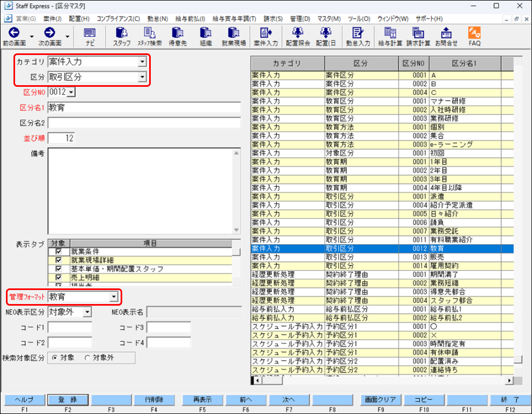
Task: Toggle 就業現場詳細 checkbox
Action: pos(59,260)
